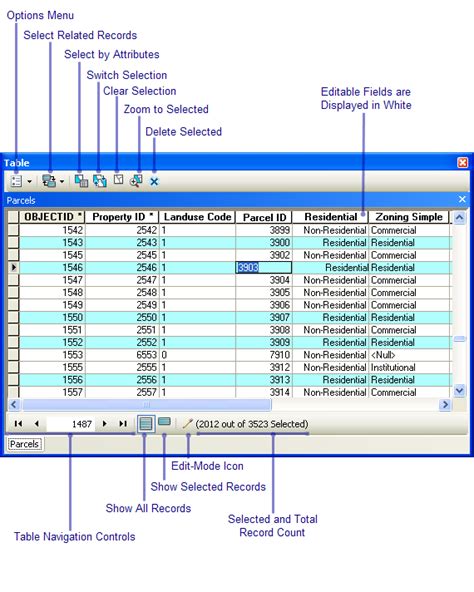Click the horizontal scrollbar thumb
Screen dimensions: 474x592
147,405
